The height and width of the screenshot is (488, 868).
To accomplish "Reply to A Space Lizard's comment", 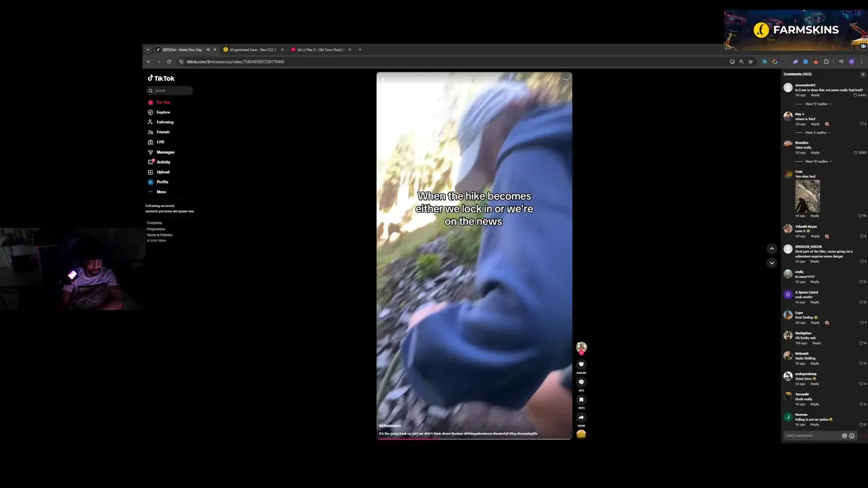I will tap(815, 302).
